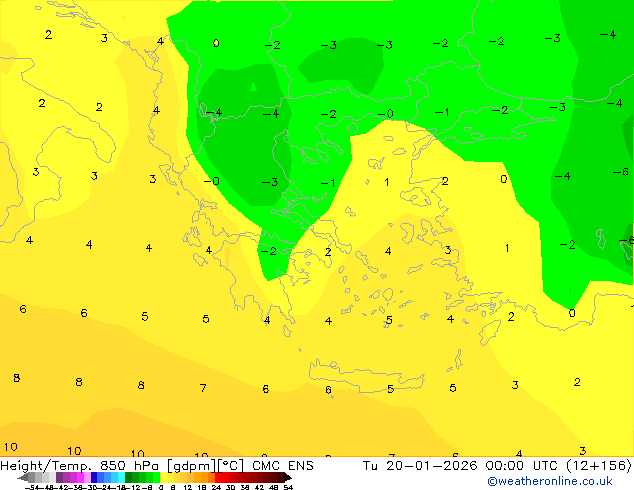634x490 pixels.
Task: Click the dark maroon end of the legend
Action: [x=284, y=477]
